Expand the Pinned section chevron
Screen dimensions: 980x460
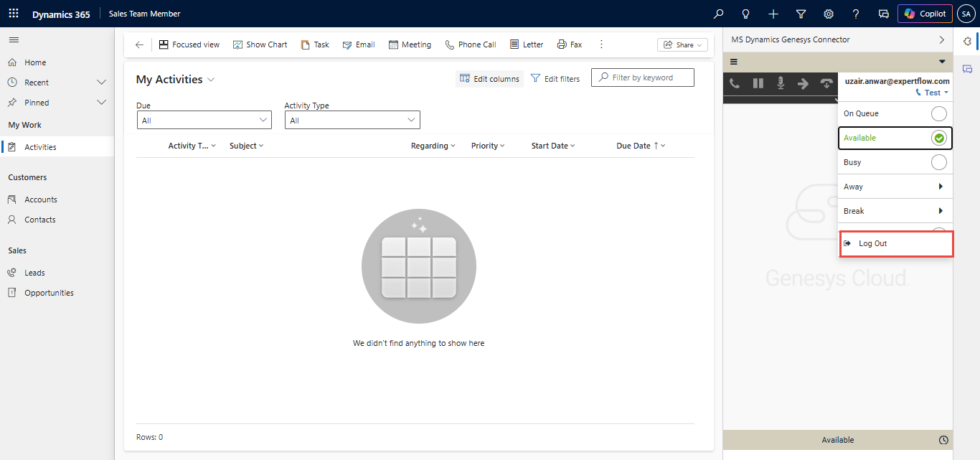coord(101,103)
